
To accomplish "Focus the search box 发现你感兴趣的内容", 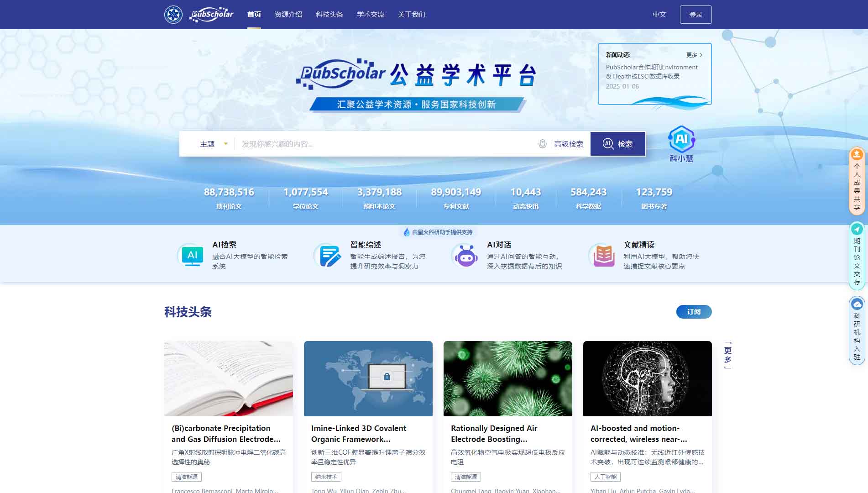I will tap(386, 144).
